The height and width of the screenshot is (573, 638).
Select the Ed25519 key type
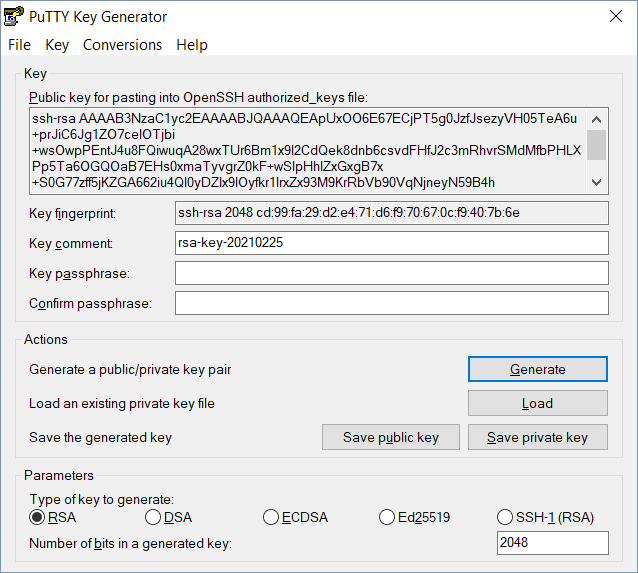pyautogui.click(x=414, y=517)
